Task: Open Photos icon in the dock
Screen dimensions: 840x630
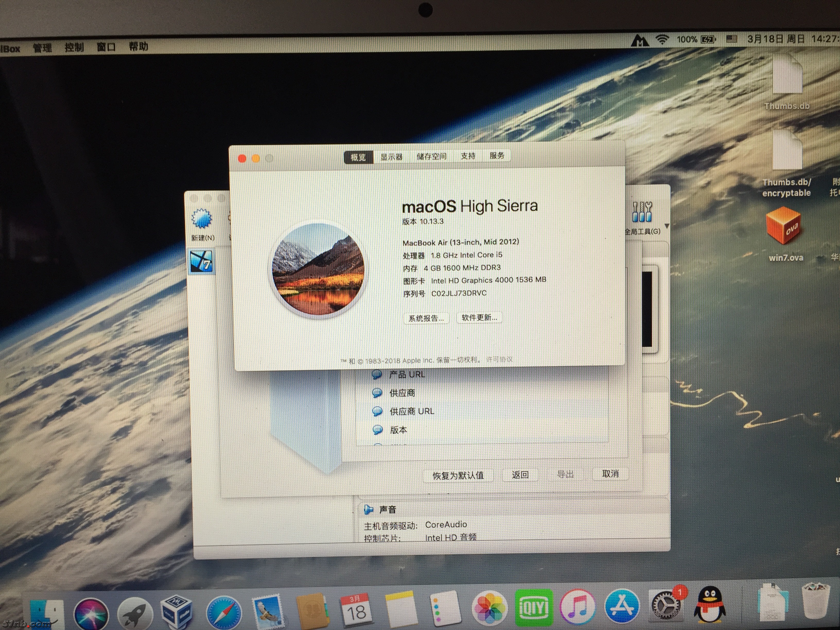Action: click(489, 608)
